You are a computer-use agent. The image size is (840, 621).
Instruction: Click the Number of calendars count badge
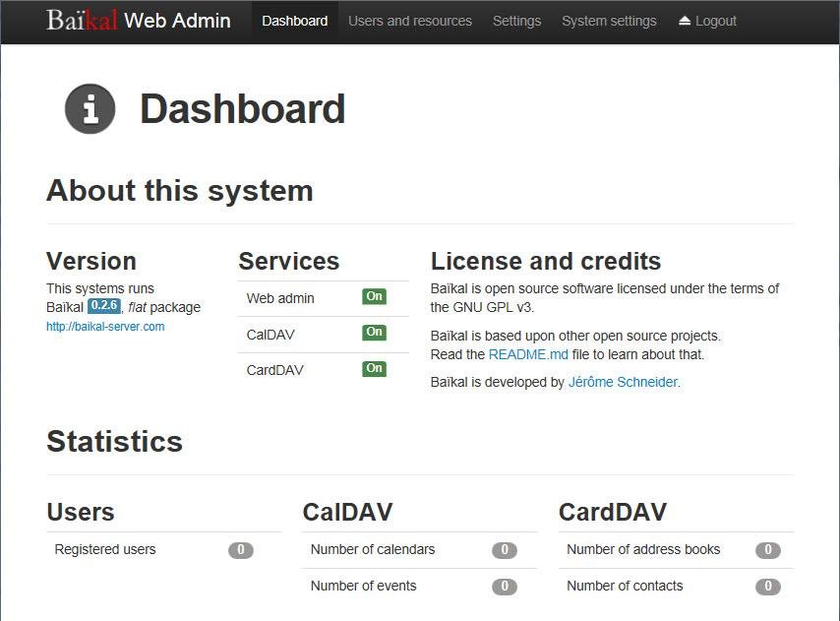pos(505,550)
